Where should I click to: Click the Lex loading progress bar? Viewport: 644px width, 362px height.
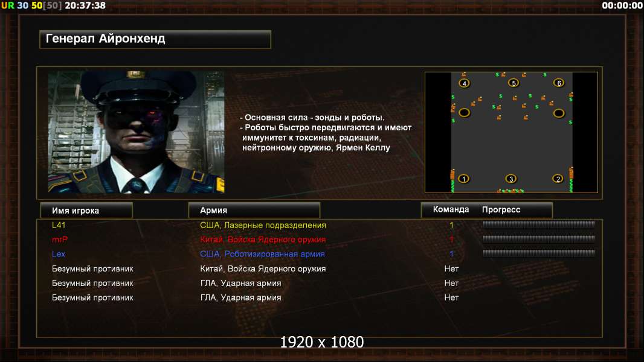pyautogui.click(x=539, y=253)
